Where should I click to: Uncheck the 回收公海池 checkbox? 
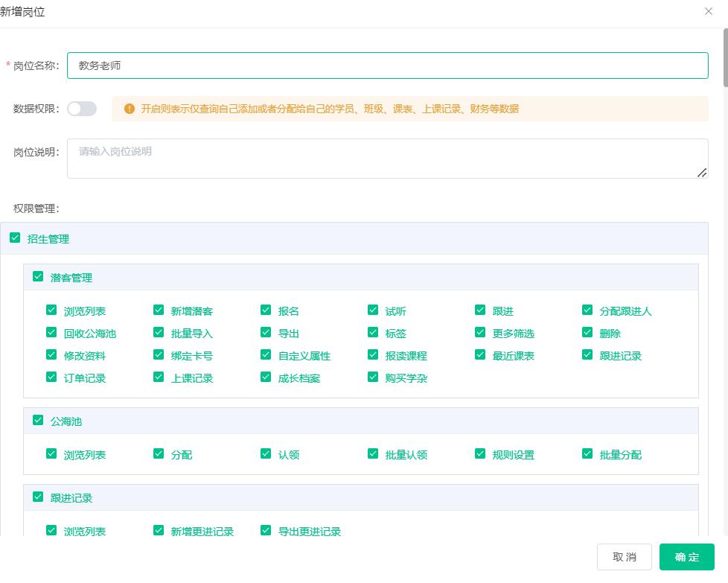[x=51, y=333]
